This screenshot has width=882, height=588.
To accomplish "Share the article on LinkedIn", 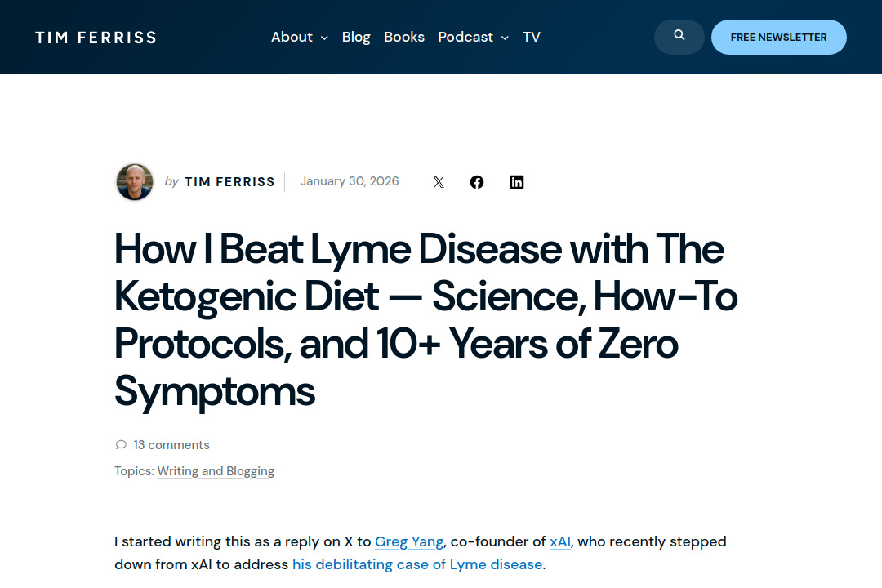I will click(517, 181).
